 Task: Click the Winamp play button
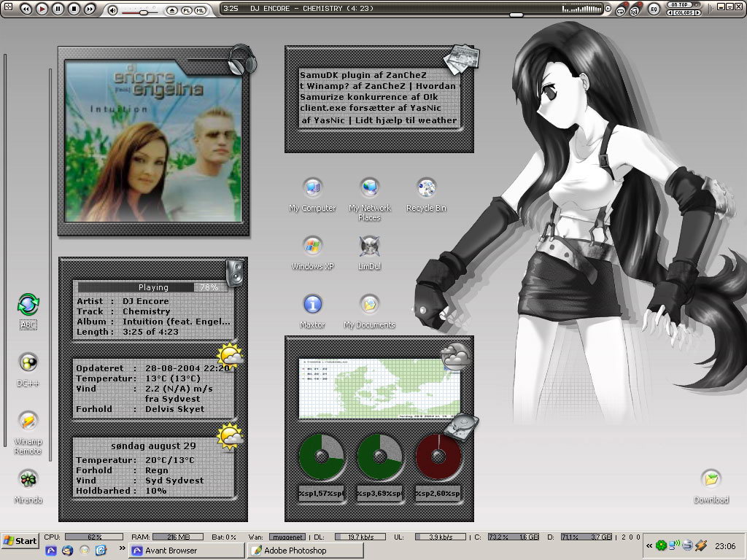(42, 9)
